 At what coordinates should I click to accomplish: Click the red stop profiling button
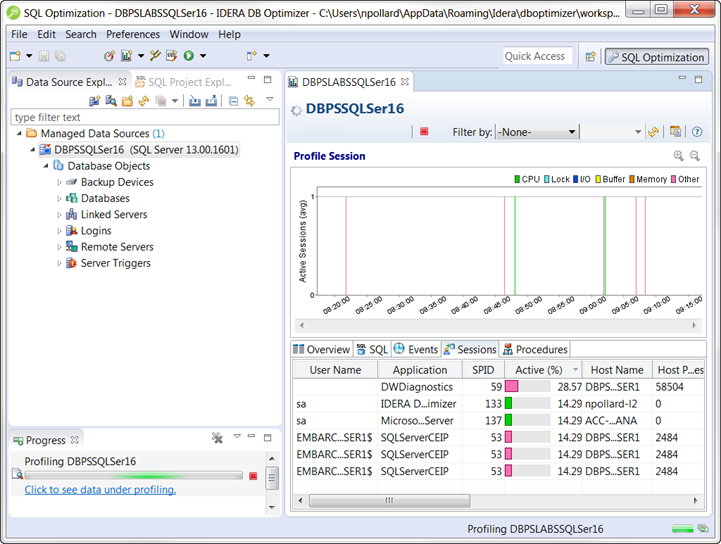[424, 132]
